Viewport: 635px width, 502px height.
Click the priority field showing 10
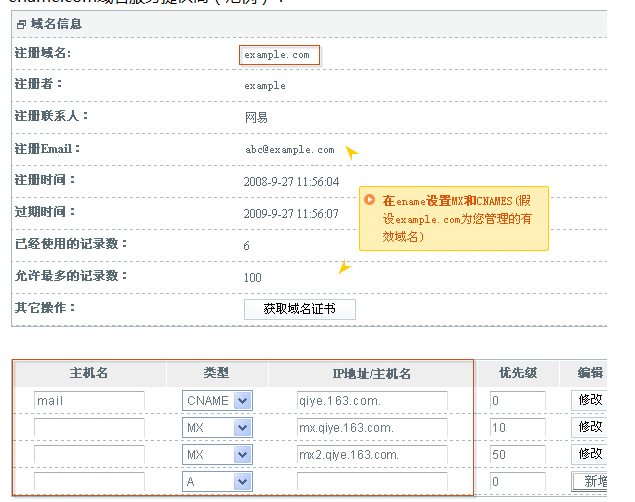pyautogui.click(x=517, y=428)
